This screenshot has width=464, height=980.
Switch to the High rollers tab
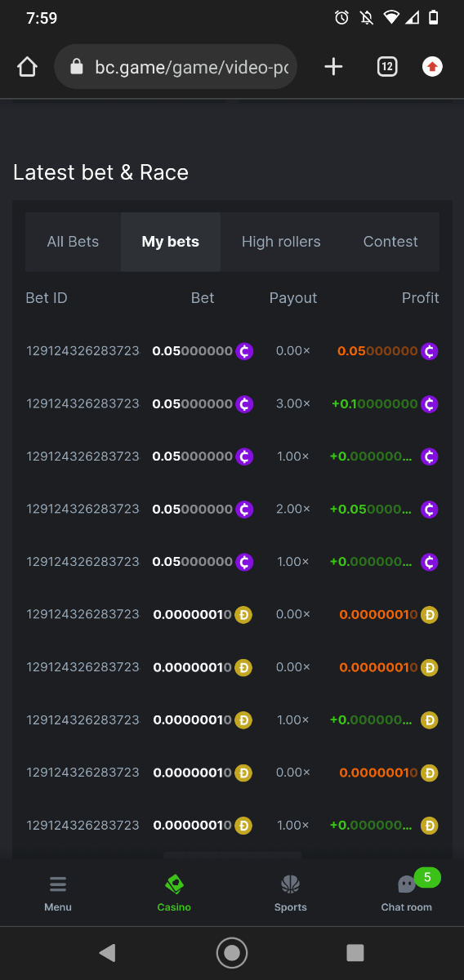point(281,242)
